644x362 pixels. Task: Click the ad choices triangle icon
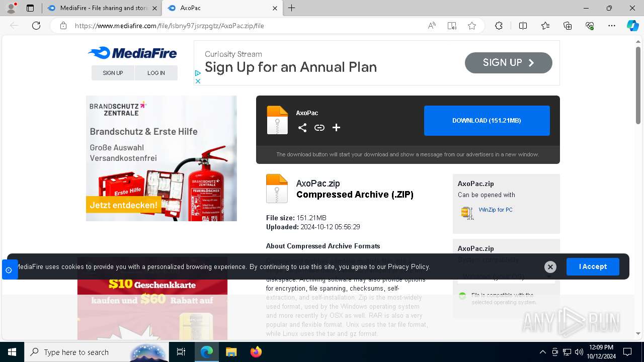(x=198, y=73)
